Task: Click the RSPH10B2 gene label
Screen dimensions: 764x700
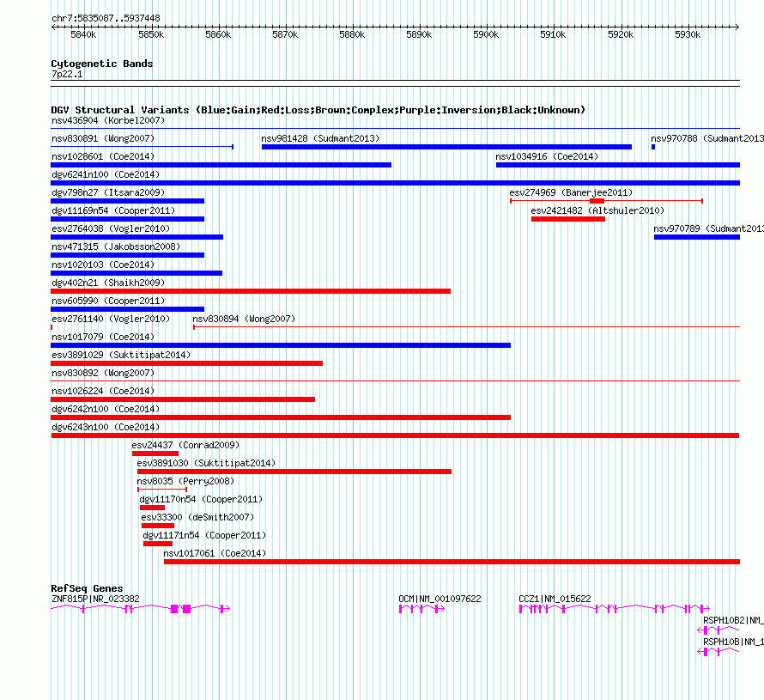Action: pos(733,620)
